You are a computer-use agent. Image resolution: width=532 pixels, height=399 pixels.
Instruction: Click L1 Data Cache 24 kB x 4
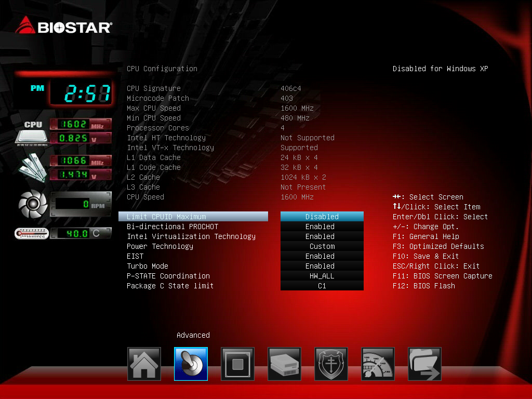[x=299, y=157]
